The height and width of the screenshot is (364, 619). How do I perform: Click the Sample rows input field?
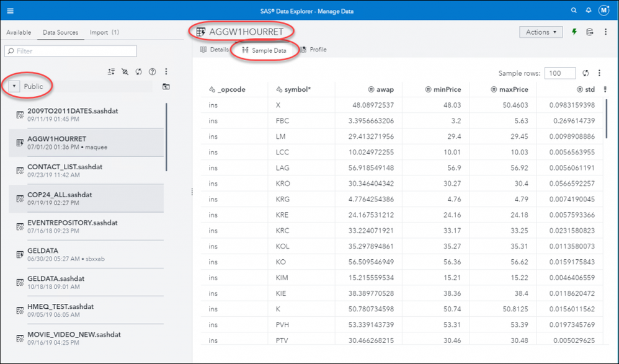click(561, 73)
